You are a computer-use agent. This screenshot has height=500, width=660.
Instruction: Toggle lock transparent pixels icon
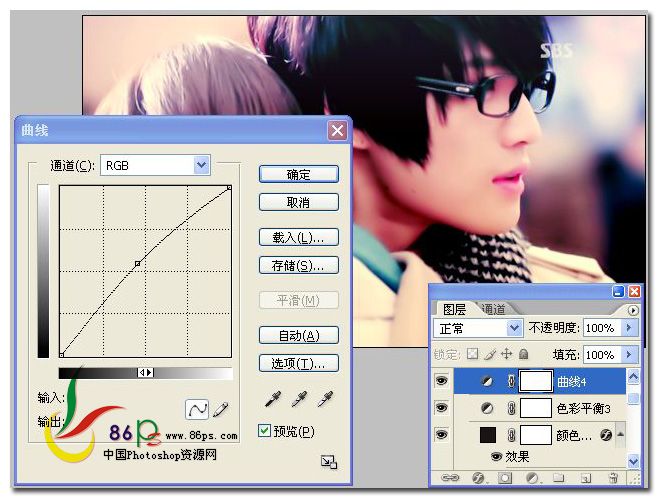(473, 354)
